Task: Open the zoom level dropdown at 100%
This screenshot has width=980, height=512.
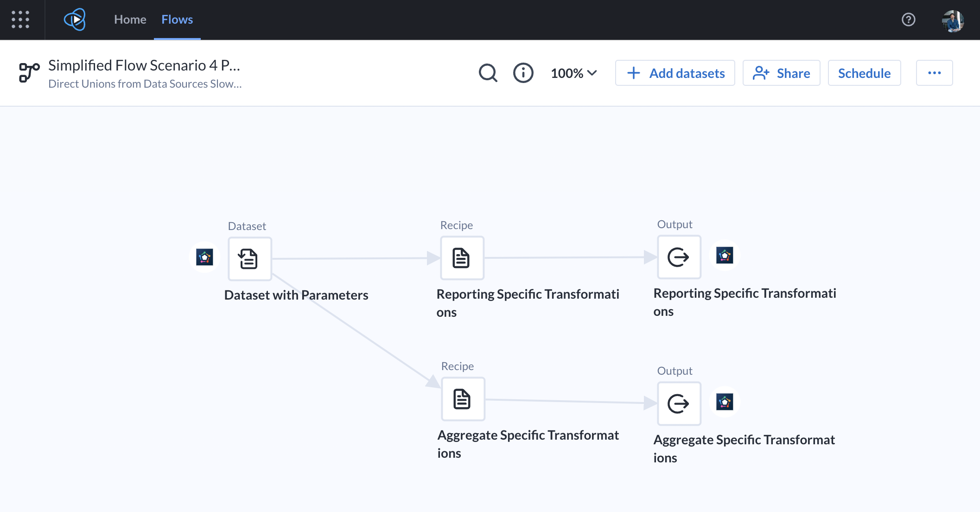Action: [x=573, y=73]
